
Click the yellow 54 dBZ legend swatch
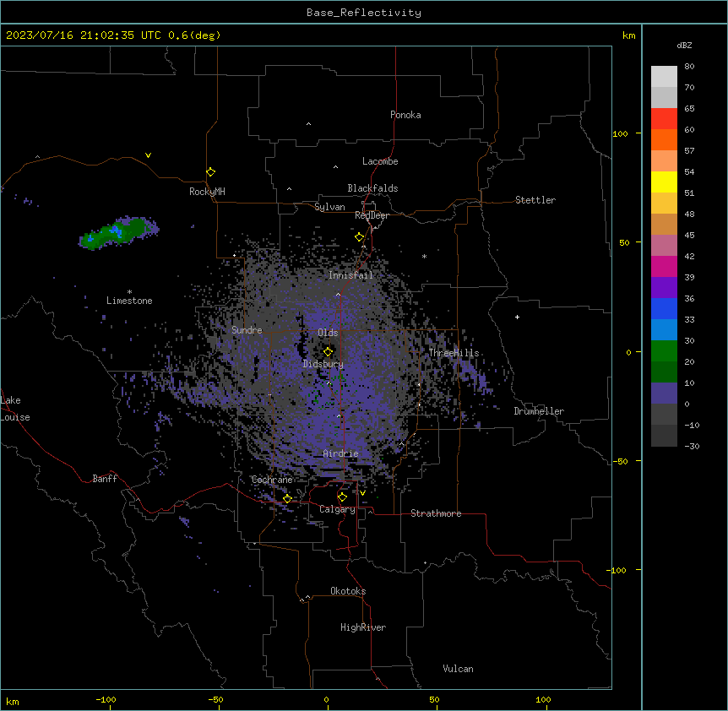click(x=664, y=182)
